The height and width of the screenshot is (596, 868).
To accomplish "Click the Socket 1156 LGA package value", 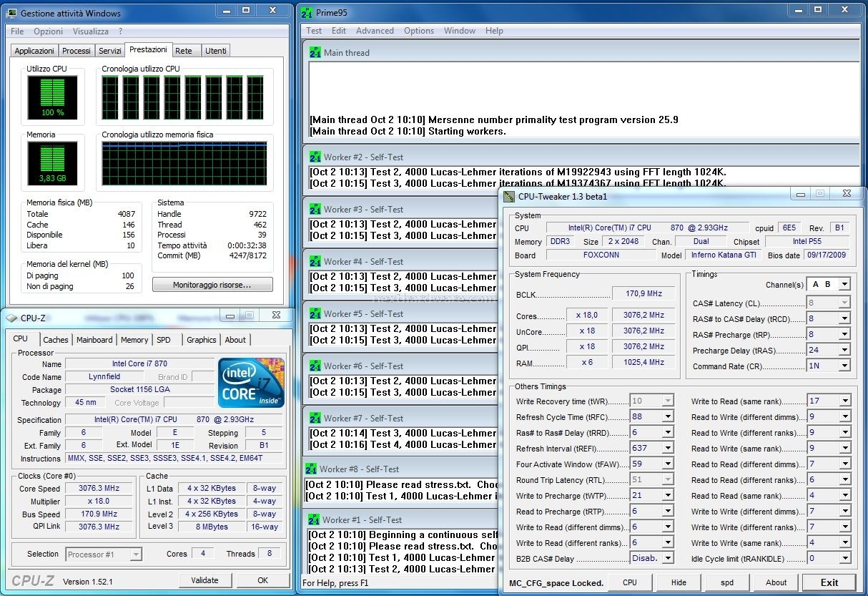I will pos(139,390).
